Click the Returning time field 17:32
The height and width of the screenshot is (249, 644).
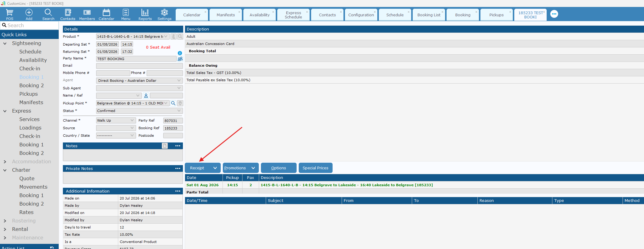[127, 52]
